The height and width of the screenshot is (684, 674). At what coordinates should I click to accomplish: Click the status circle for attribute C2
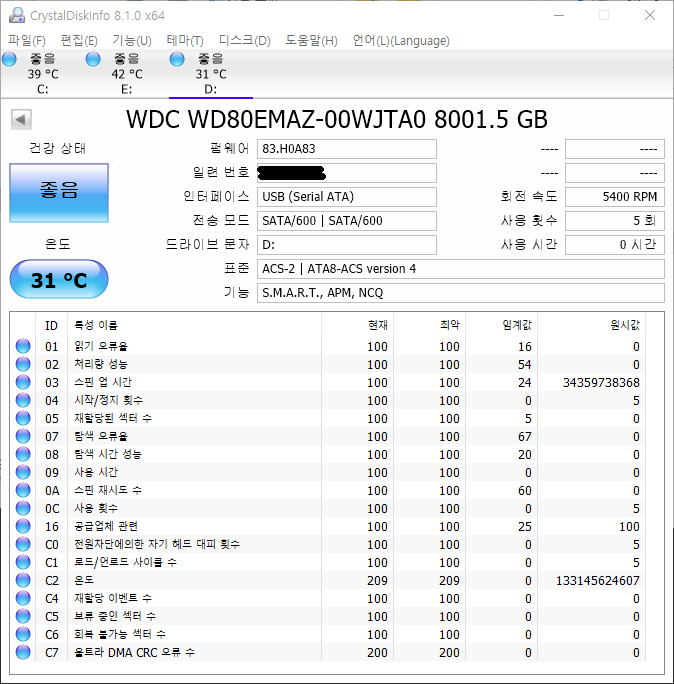pos(23,580)
